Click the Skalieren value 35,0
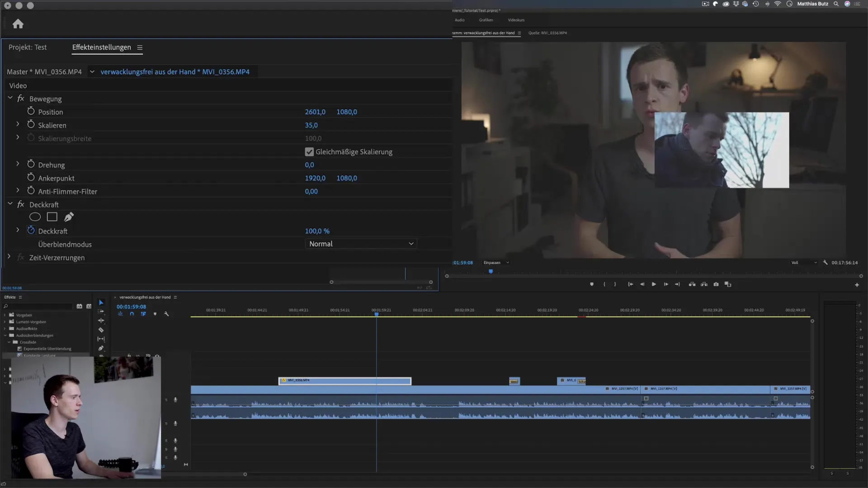 point(311,125)
